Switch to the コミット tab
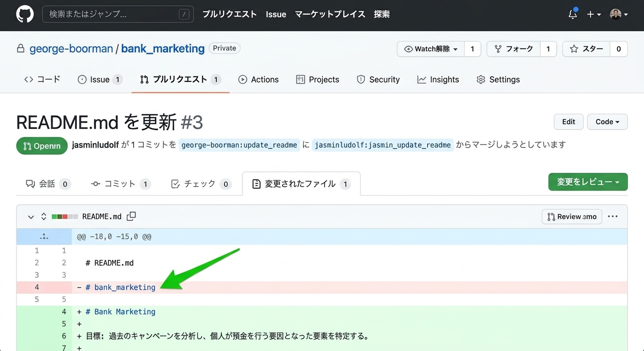This screenshot has height=351, width=644. 121,184
